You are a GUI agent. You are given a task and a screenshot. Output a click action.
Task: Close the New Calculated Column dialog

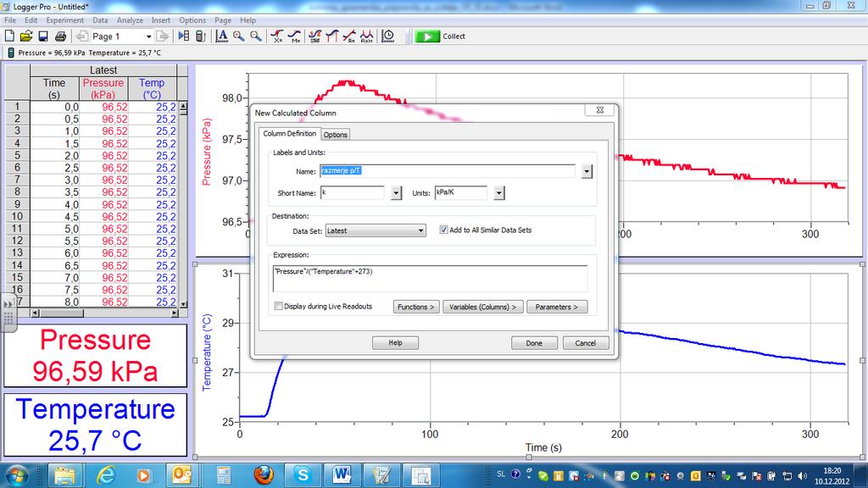tap(599, 110)
